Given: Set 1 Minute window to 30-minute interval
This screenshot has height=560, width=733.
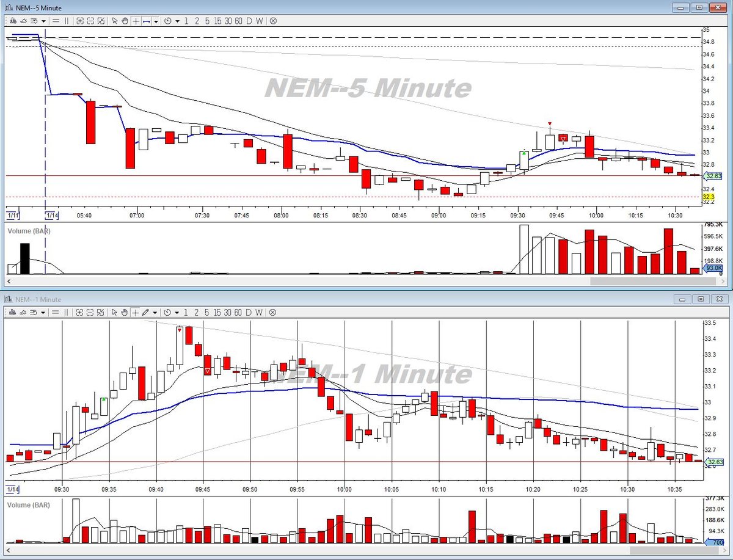Looking at the screenshot, I should click(227, 313).
